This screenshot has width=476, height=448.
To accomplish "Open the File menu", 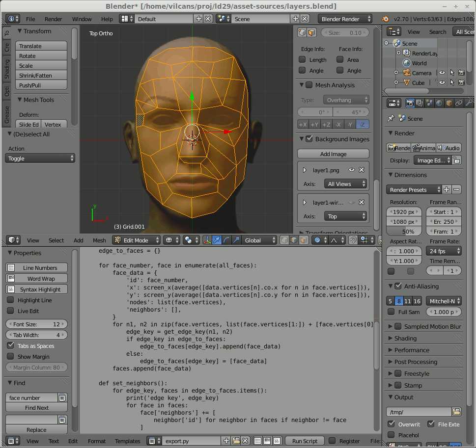I will click(30, 19).
